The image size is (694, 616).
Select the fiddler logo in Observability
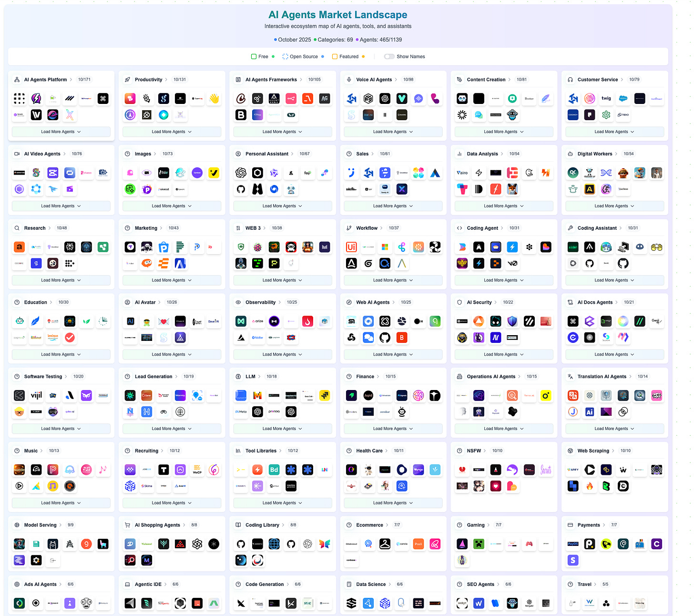258,338
